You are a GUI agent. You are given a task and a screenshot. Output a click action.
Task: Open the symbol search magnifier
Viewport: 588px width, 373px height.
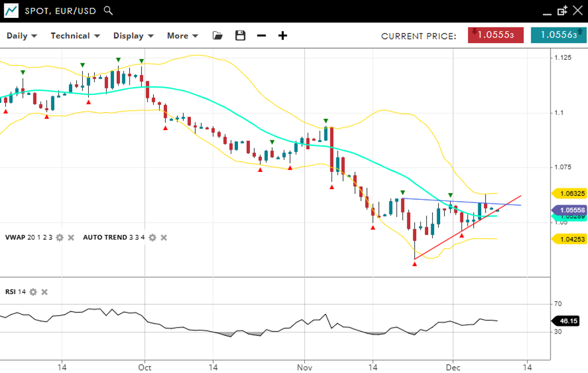(x=108, y=11)
